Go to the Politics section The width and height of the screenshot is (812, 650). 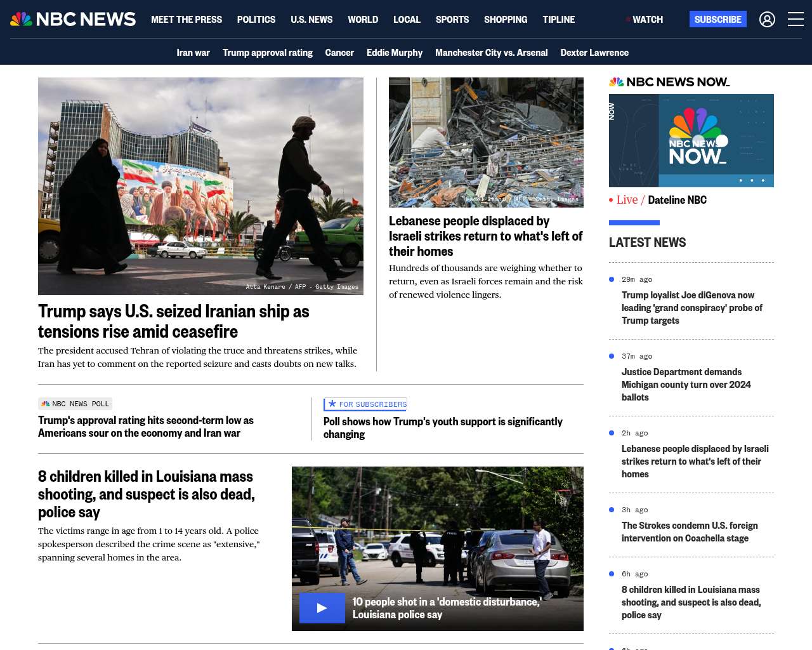pyautogui.click(x=256, y=20)
